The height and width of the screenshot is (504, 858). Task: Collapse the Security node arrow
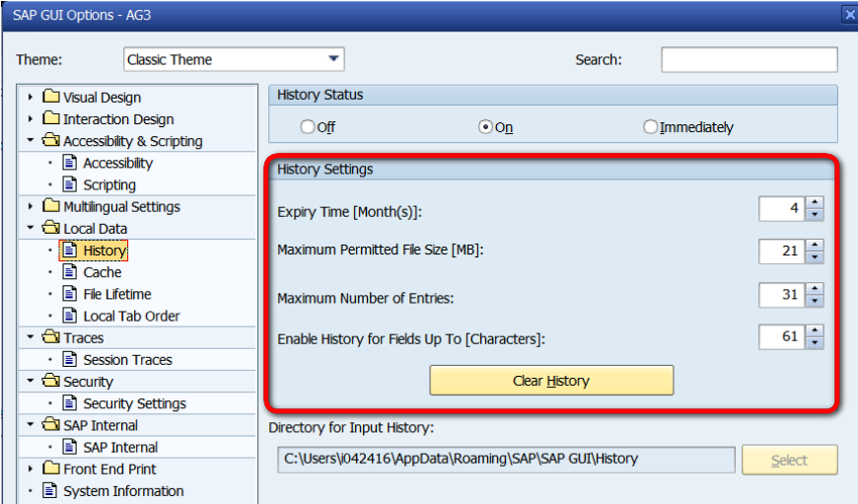[x=31, y=382]
